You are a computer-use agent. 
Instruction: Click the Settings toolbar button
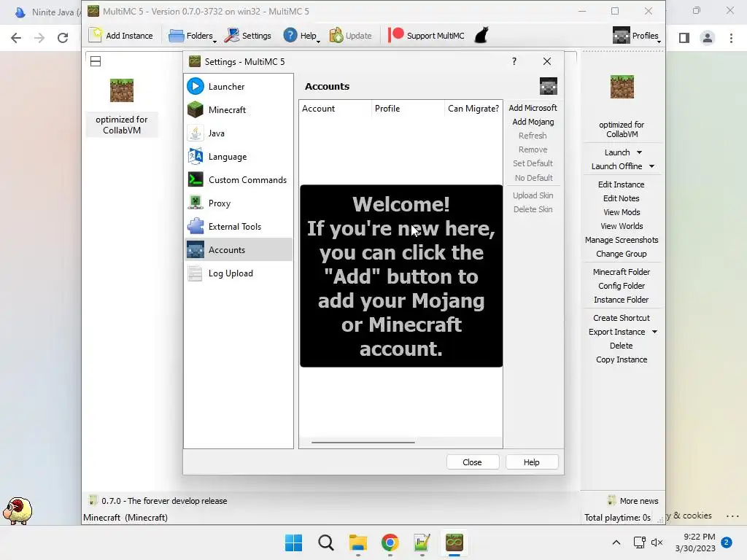248,36
